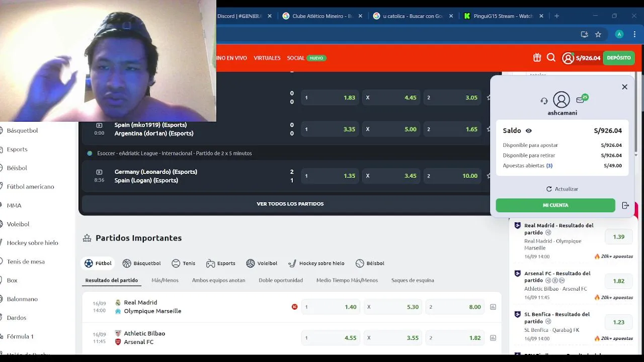Open Box in left sidebar

point(12,280)
